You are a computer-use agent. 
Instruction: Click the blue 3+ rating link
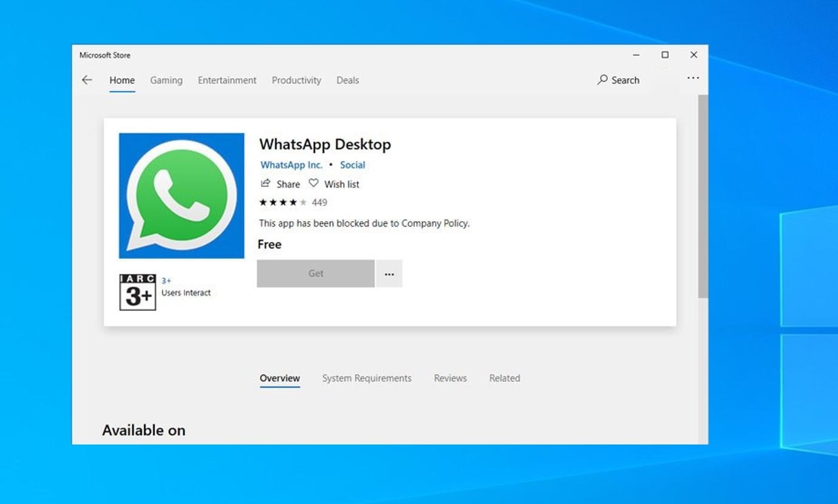(x=166, y=281)
